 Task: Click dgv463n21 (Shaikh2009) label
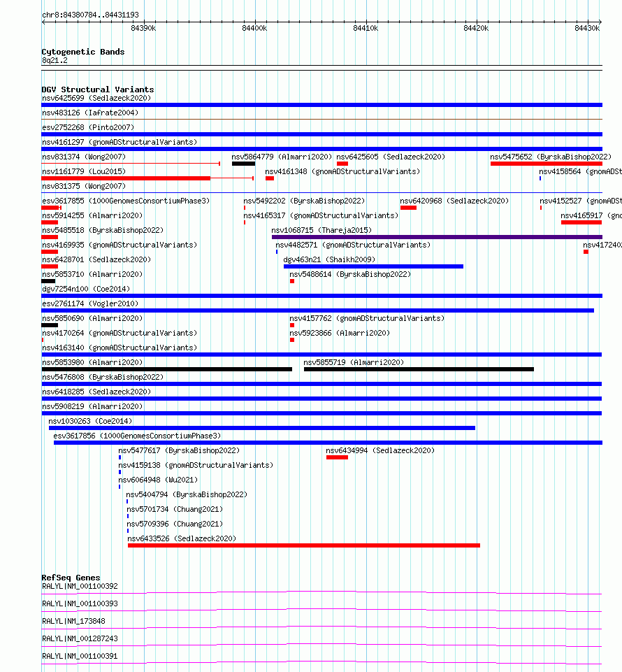coord(329,259)
